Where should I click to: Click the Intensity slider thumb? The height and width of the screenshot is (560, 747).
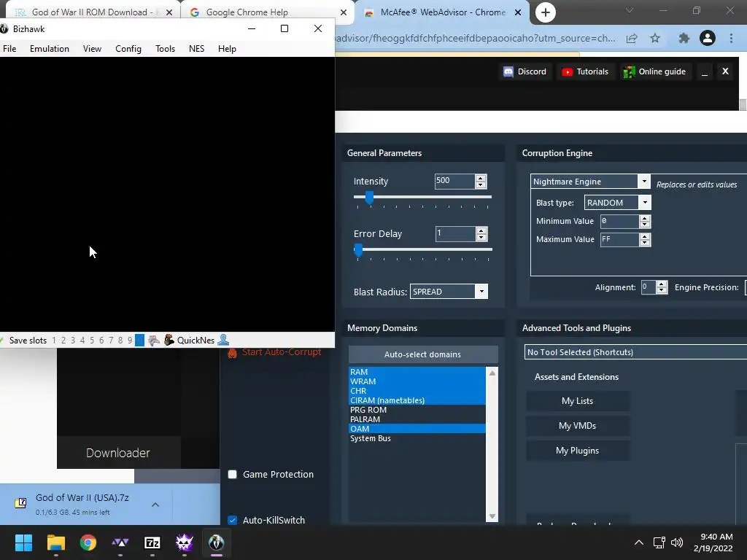coord(369,197)
